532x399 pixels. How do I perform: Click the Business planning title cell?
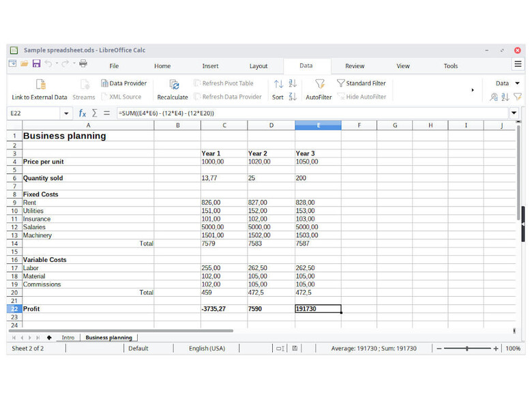pos(88,136)
